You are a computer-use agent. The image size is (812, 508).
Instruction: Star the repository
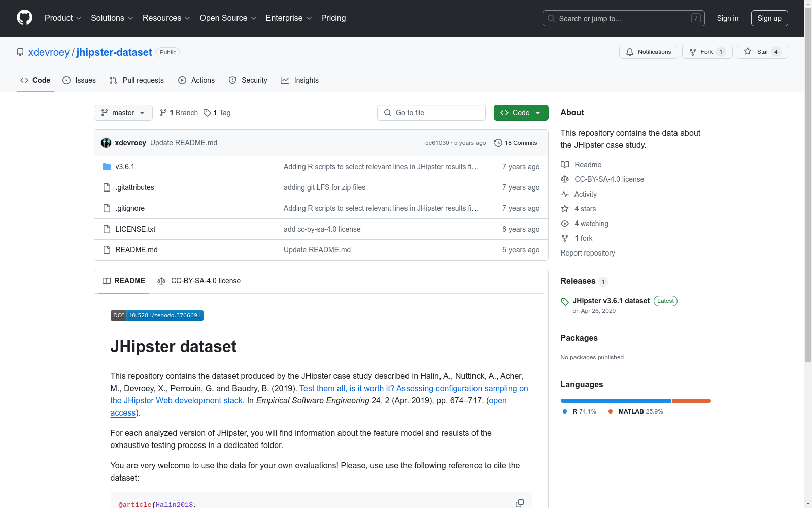coord(762,52)
